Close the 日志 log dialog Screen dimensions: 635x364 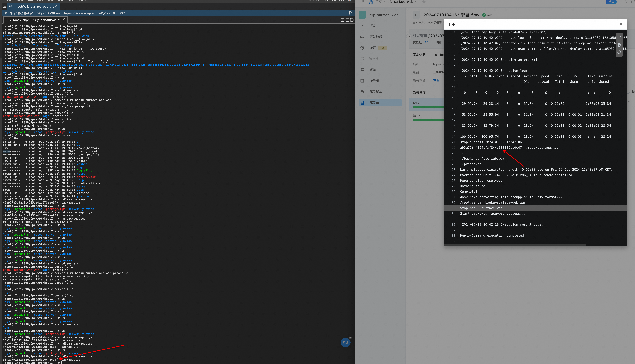pos(621,24)
